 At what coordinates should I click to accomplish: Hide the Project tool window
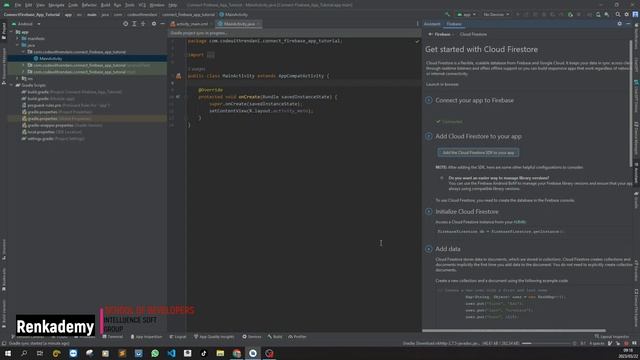pyautogui.click(x=162, y=24)
